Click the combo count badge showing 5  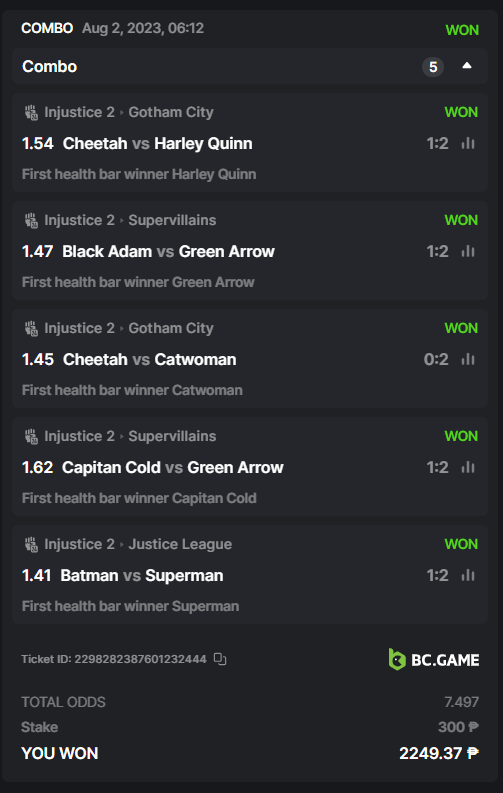[x=433, y=67]
